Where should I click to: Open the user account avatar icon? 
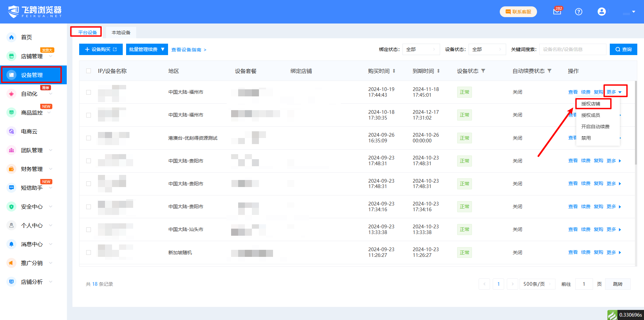(601, 12)
